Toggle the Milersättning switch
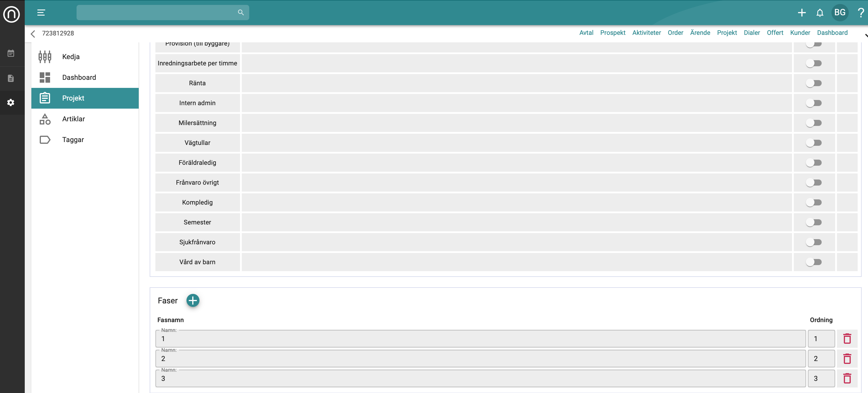This screenshot has width=868, height=393. click(814, 123)
